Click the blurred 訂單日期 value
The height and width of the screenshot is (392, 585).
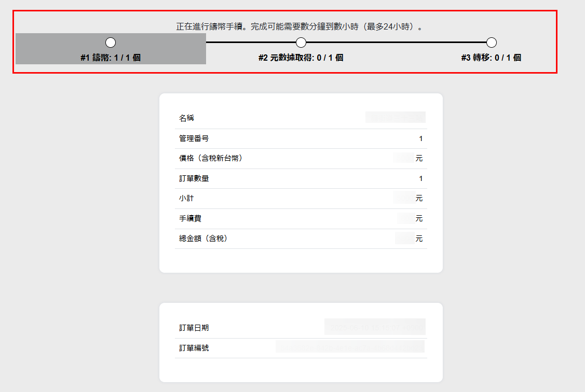pos(375,327)
